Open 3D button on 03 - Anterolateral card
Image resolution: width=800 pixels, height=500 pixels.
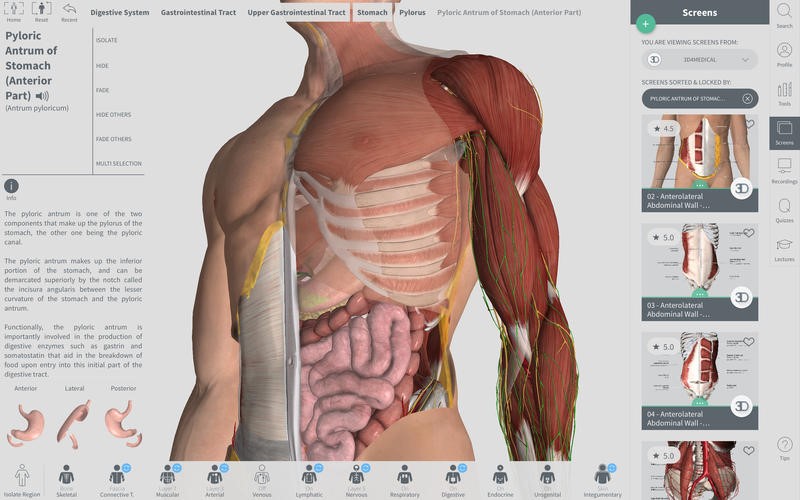point(741,297)
